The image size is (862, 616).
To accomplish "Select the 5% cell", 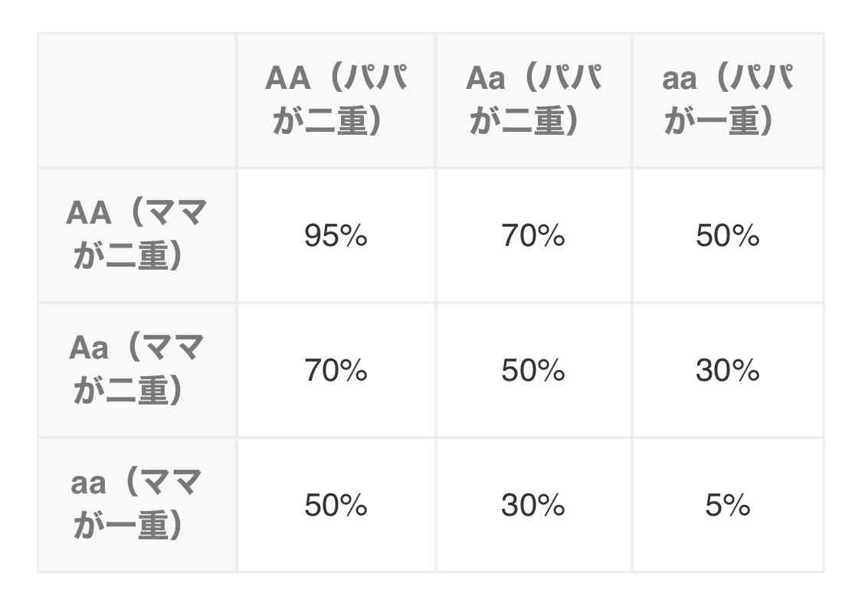I will point(728,505).
